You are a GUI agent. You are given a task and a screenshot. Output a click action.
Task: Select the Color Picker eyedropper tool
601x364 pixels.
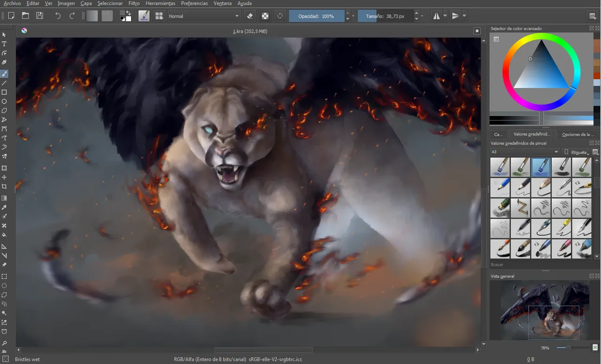click(x=4, y=207)
